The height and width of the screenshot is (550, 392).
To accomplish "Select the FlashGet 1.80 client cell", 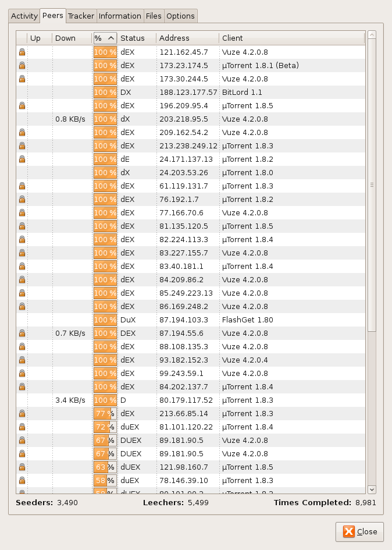I will click(248, 320).
